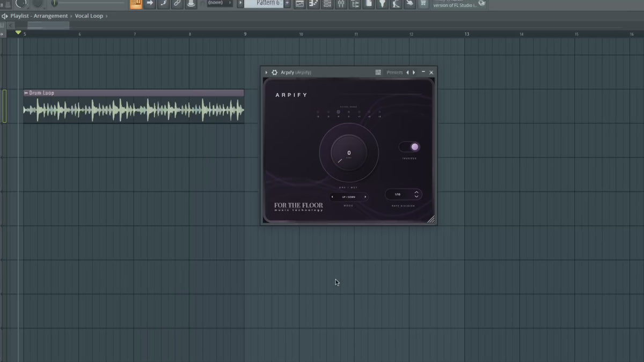The width and height of the screenshot is (644, 362).
Task: Select next preset in Arpify
Action: click(x=414, y=72)
